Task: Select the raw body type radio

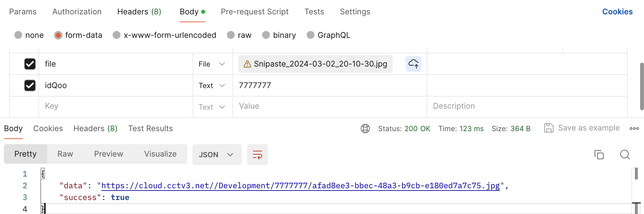Action: tap(231, 35)
